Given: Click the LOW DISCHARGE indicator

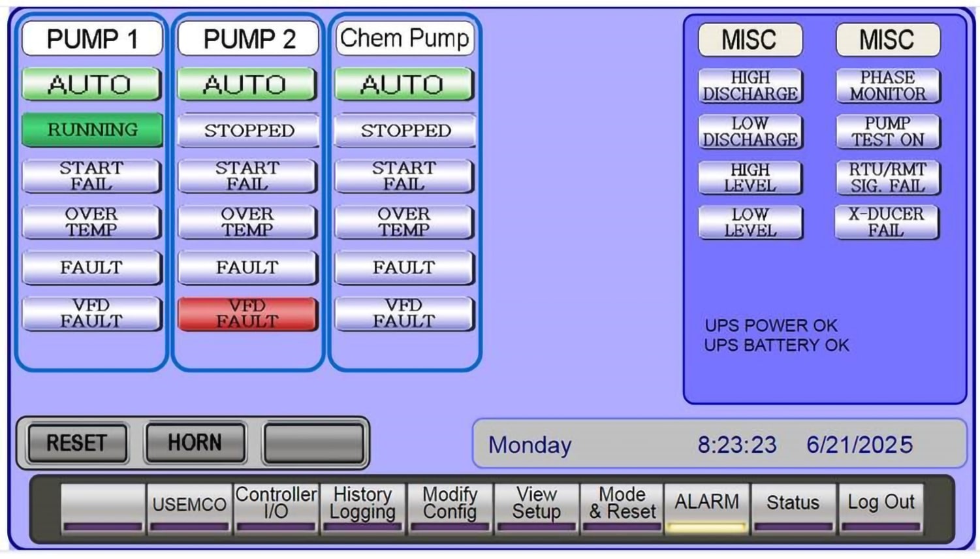Looking at the screenshot, I should [750, 131].
